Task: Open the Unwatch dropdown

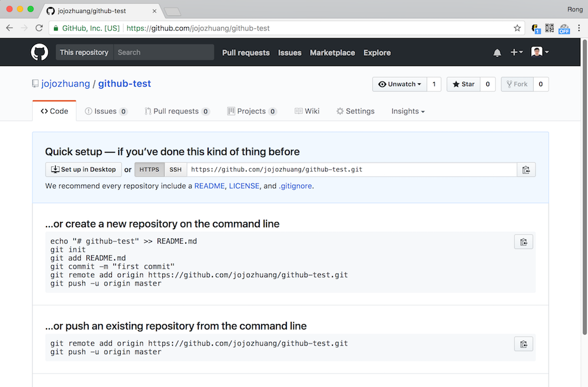Action: 399,83
